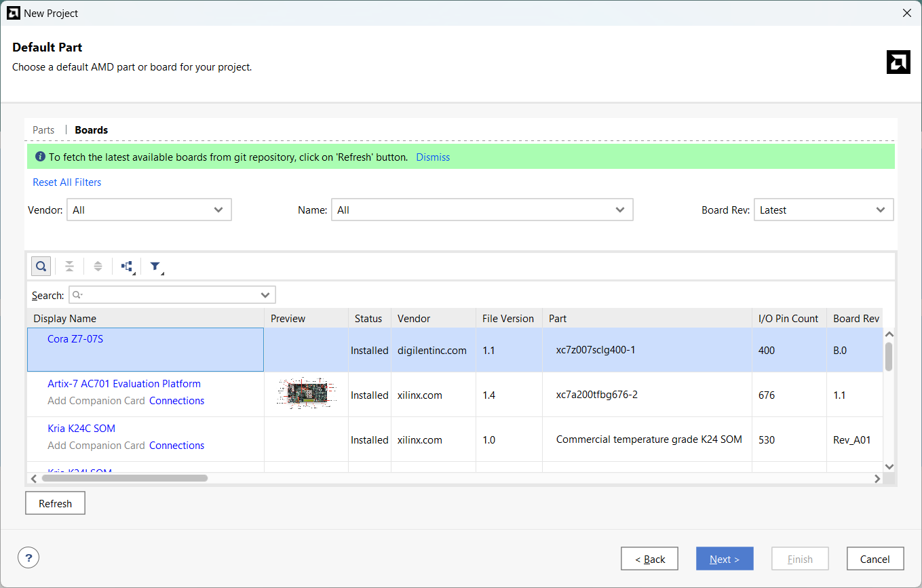This screenshot has height=588, width=922.
Task: Sort by Display Name column header
Action: click(x=146, y=319)
